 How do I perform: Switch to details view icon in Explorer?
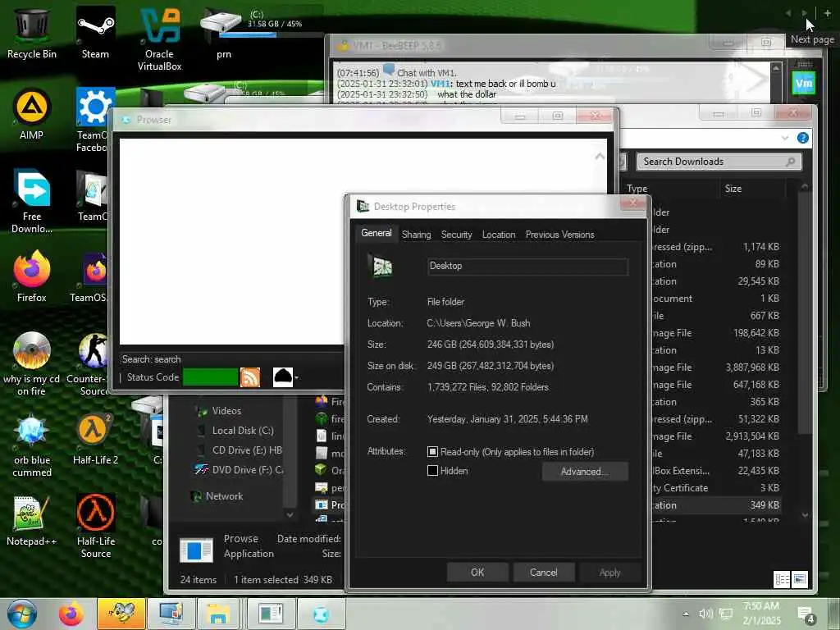782,579
